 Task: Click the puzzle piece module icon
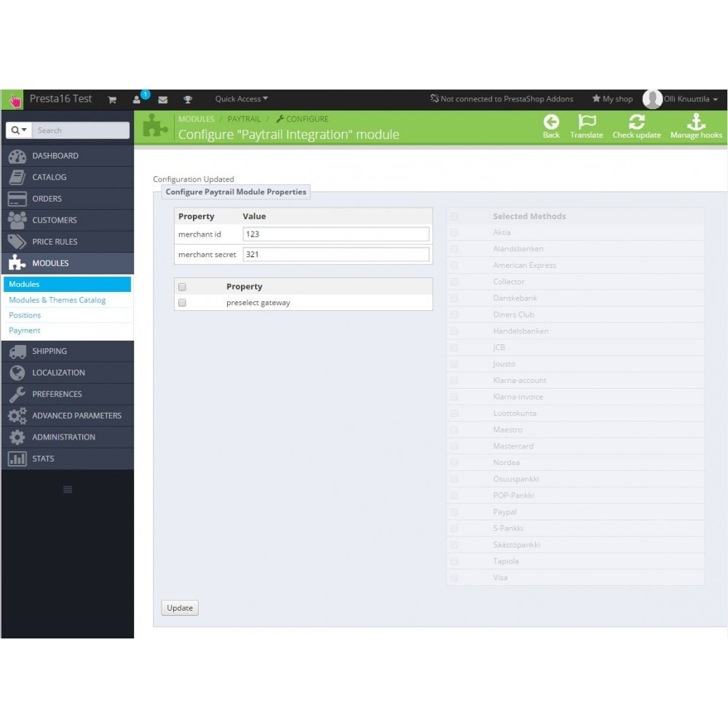pyautogui.click(x=155, y=125)
